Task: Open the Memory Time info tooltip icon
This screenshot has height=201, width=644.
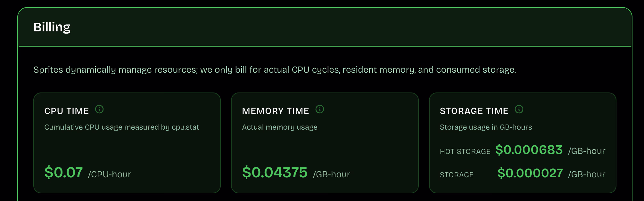Action: 319,109
